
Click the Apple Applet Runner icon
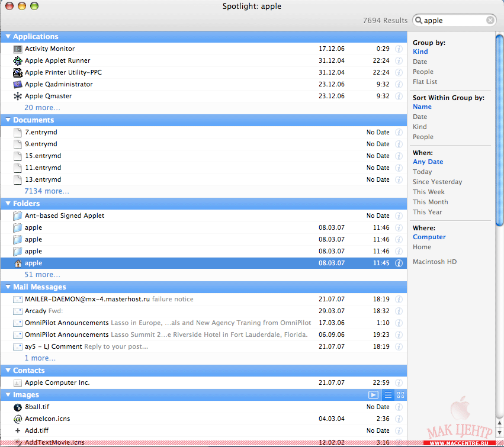(x=18, y=61)
